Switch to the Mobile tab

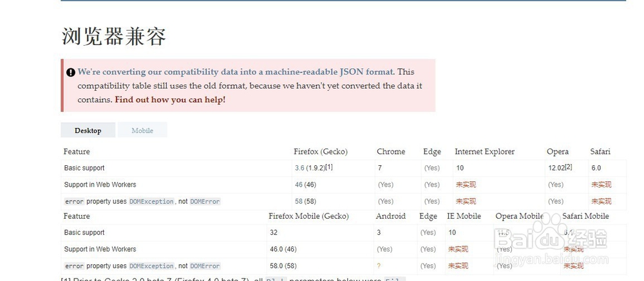coord(142,131)
